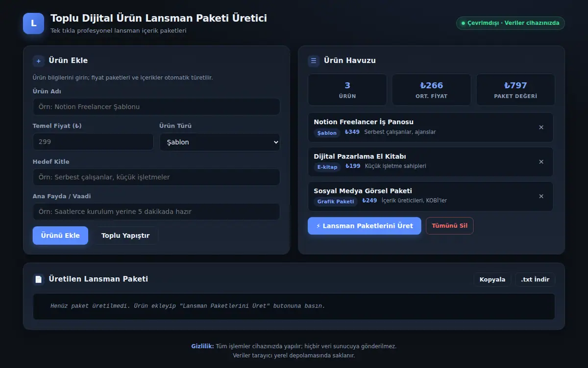
Task: Click the Şablon tag on Notion product
Action: 327,133
